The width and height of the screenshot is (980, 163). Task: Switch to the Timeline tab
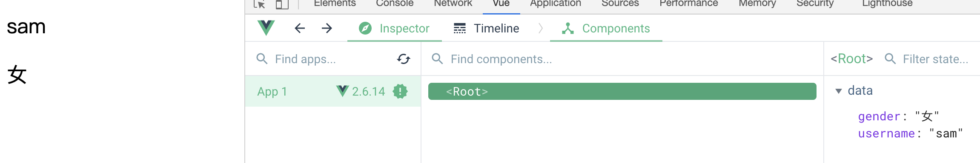tap(487, 28)
